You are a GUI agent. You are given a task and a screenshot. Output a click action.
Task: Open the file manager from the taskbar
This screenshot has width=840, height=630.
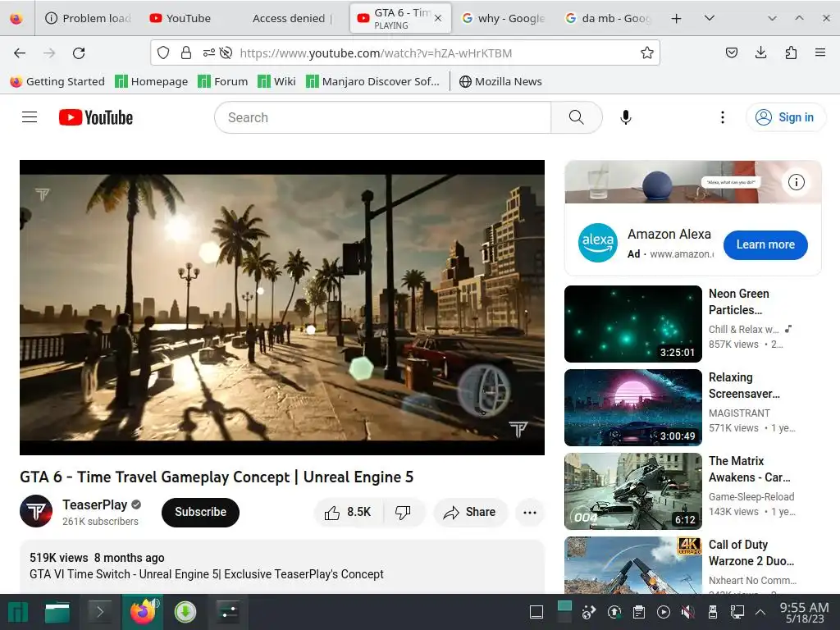coord(57,612)
